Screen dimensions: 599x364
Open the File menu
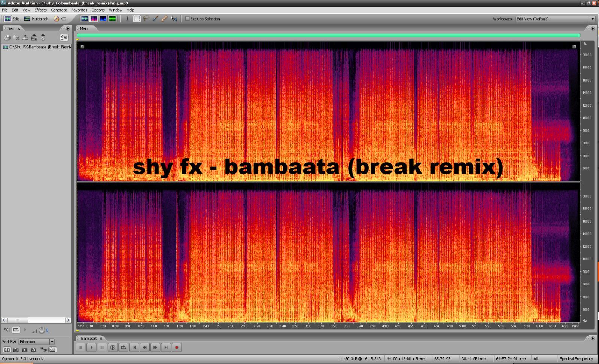[5, 10]
